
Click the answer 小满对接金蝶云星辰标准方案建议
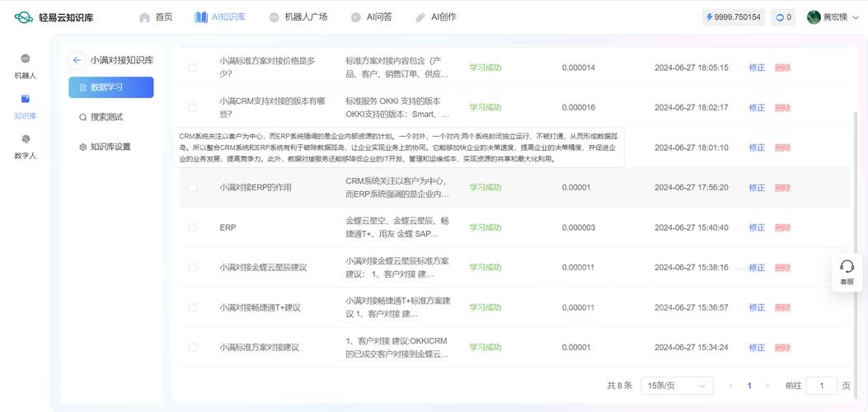click(397, 267)
